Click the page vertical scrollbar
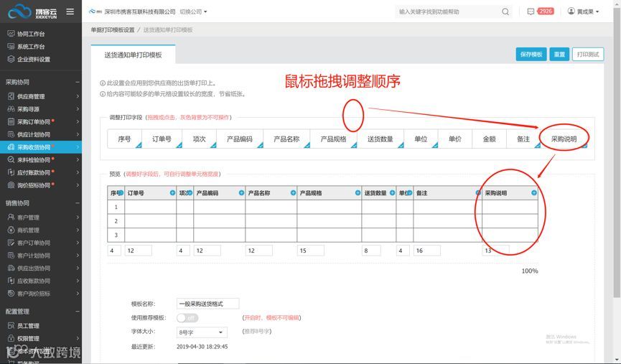This screenshot has height=364, width=621. (x=617, y=151)
